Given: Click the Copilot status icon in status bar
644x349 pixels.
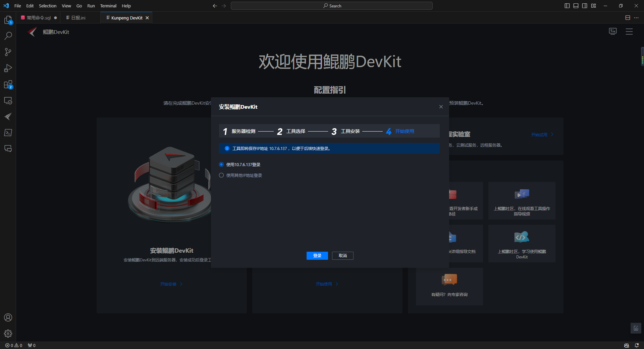Looking at the screenshot, I should pyautogui.click(x=627, y=345).
